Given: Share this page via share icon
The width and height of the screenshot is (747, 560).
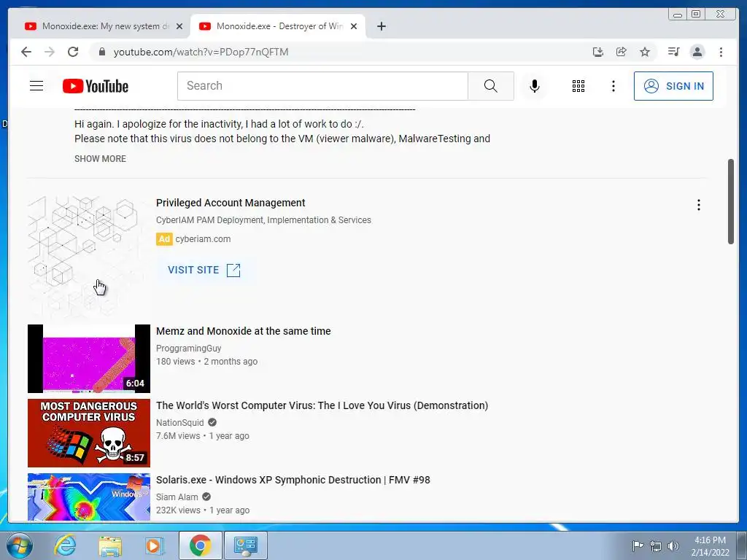Looking at the screenshot, I should pyautogui.click(x=622, y=52).
